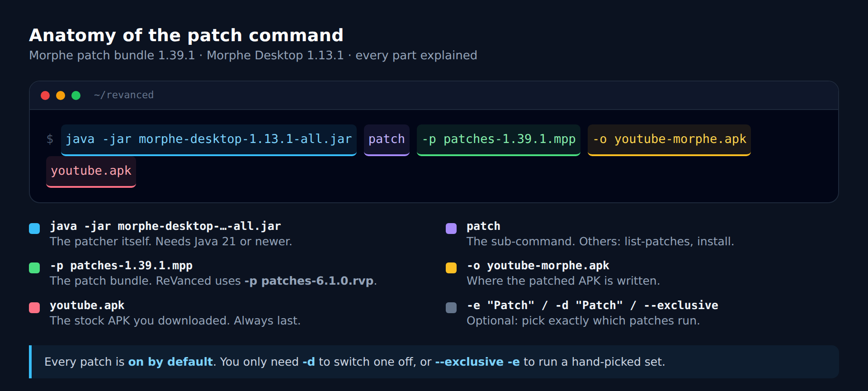This screenshot has height=391, width=868.
Task: Click the green legend swatch beside -p patches-1.39.1.mpp
Action: click(x=34, y=268)
